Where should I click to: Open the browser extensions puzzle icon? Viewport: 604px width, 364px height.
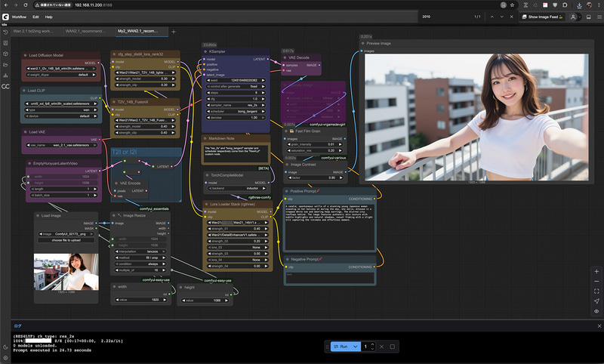tap(565, 5)
